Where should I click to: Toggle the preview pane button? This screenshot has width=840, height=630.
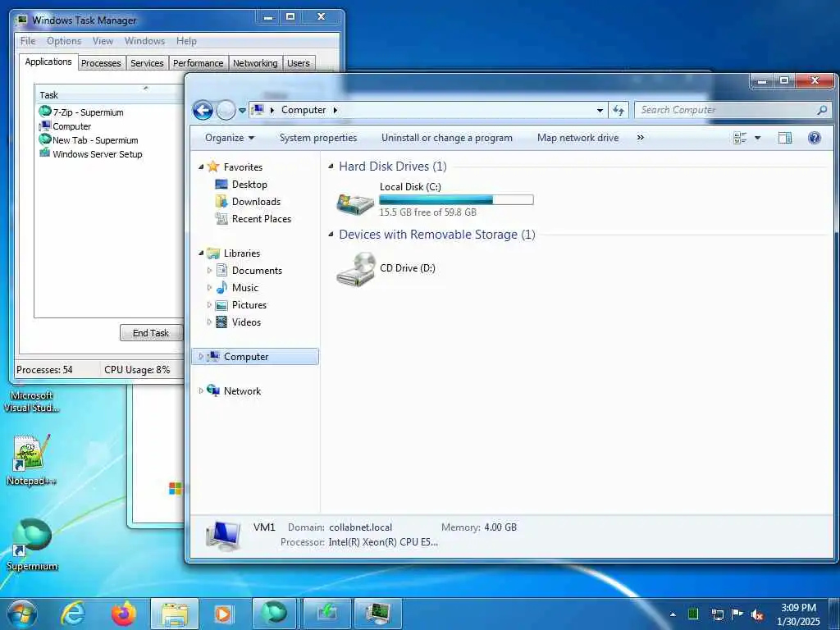[785, 138]
